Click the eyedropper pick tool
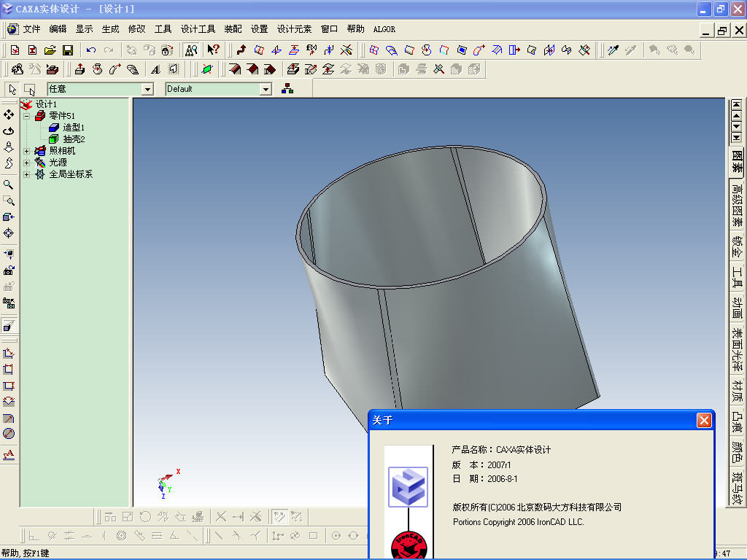The width and height of the screenshot is (747, 560). [x=614, y=50]
